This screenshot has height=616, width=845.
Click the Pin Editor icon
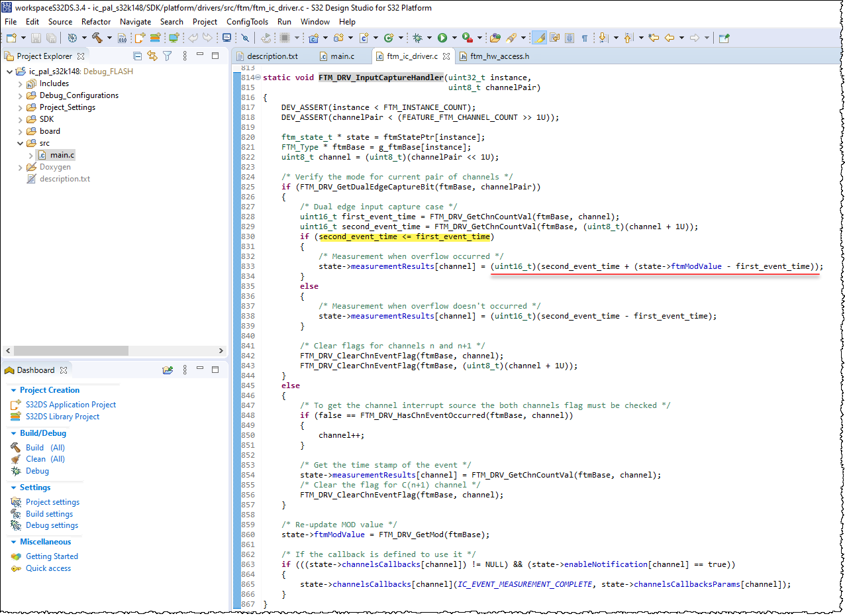point(724,38)
